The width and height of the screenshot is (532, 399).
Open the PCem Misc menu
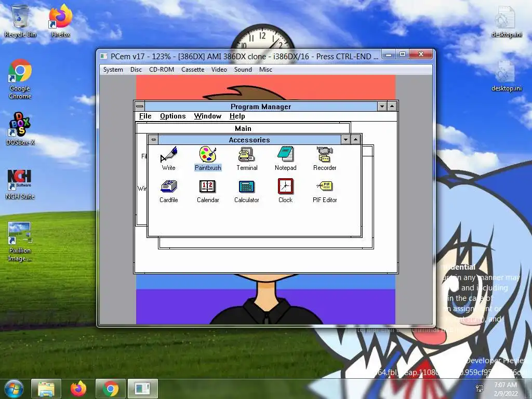coord(265,70)
